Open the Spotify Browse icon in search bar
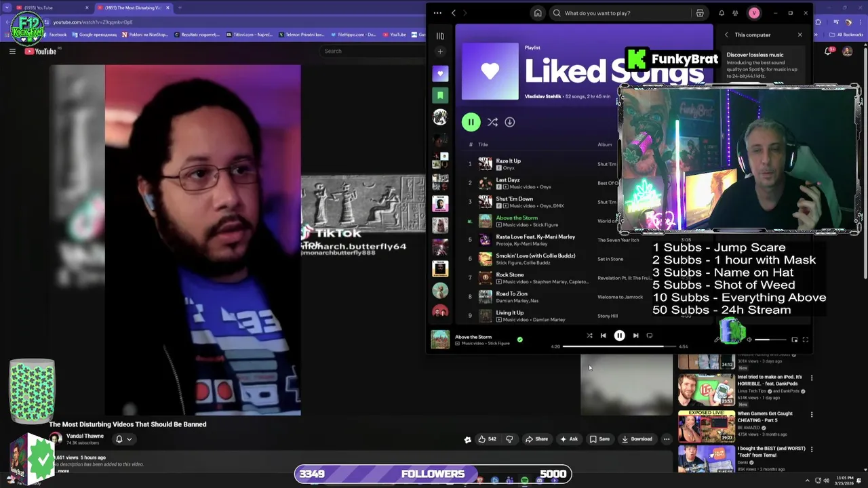 700,13
